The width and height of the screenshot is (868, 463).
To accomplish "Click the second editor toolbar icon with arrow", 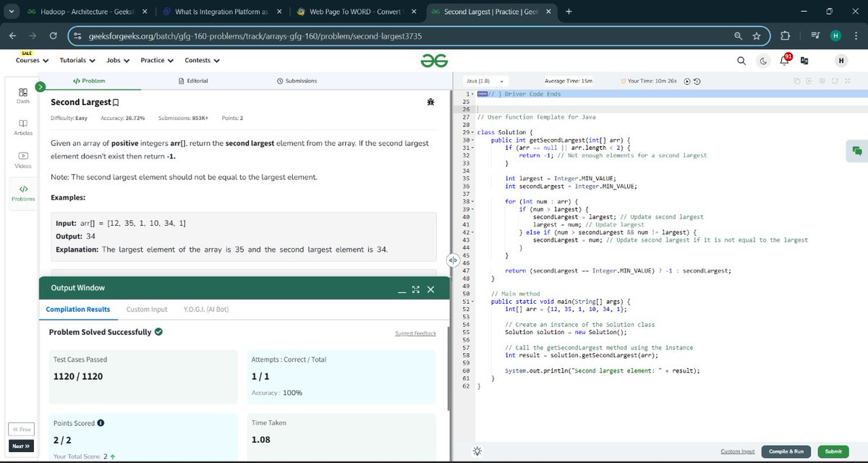I will 809,81.
